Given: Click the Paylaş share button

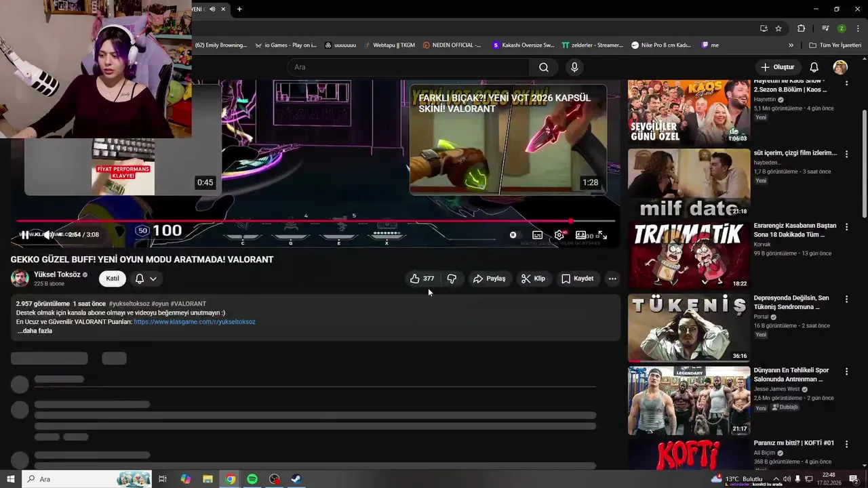Looking at the screenshot, I should pos(489,279).
